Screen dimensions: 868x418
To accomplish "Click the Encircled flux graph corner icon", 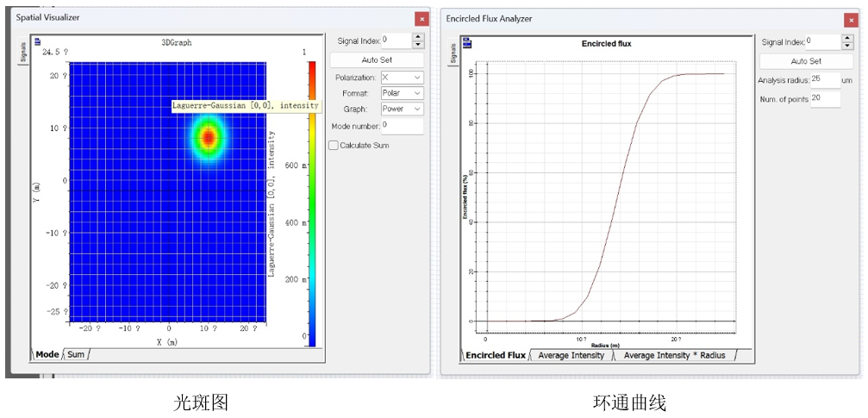I will pos(468,42).
